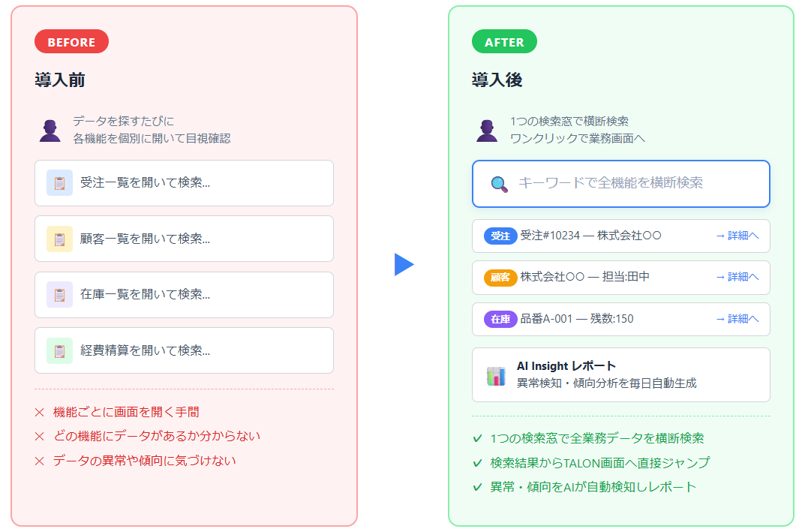Click the green clipboard icon for 経費精算
802x532 pixels.
(59, 350)
